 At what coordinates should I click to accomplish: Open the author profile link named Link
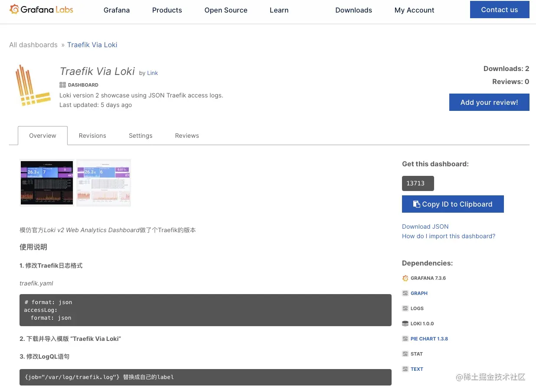click(152, 73)
